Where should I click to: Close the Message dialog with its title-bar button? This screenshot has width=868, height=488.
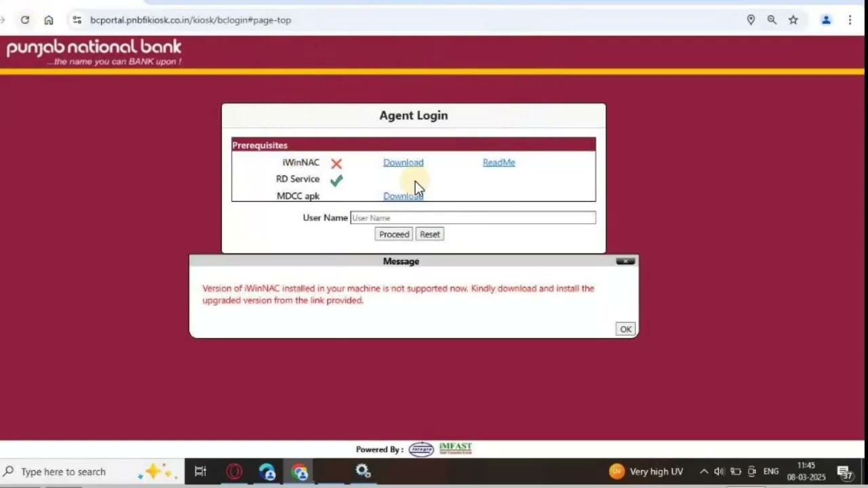tap(625, 261)
